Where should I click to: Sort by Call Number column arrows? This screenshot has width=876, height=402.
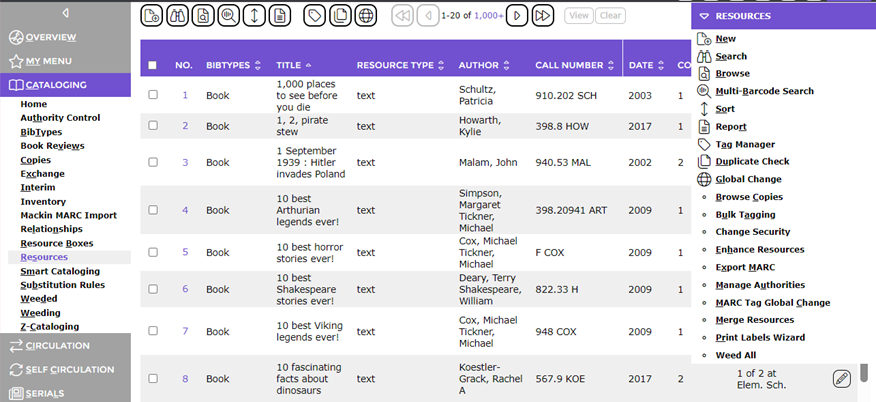click(x=611, y=65)
